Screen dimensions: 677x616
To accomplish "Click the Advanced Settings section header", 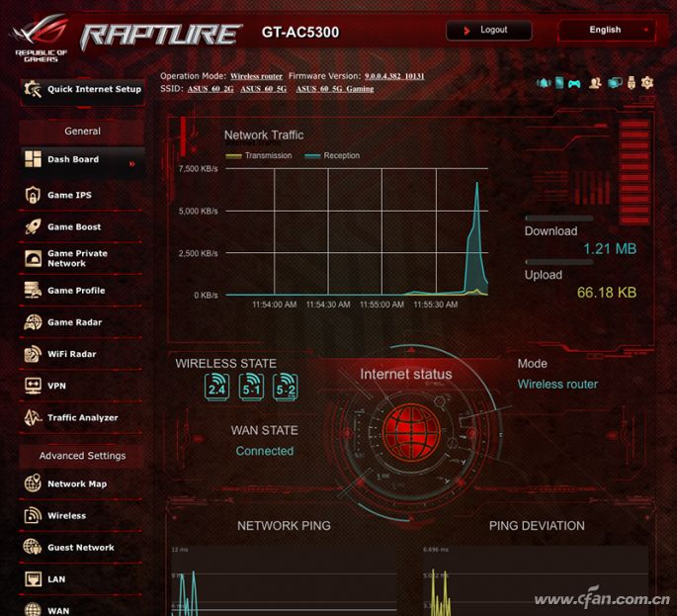I will pos(82,456).
